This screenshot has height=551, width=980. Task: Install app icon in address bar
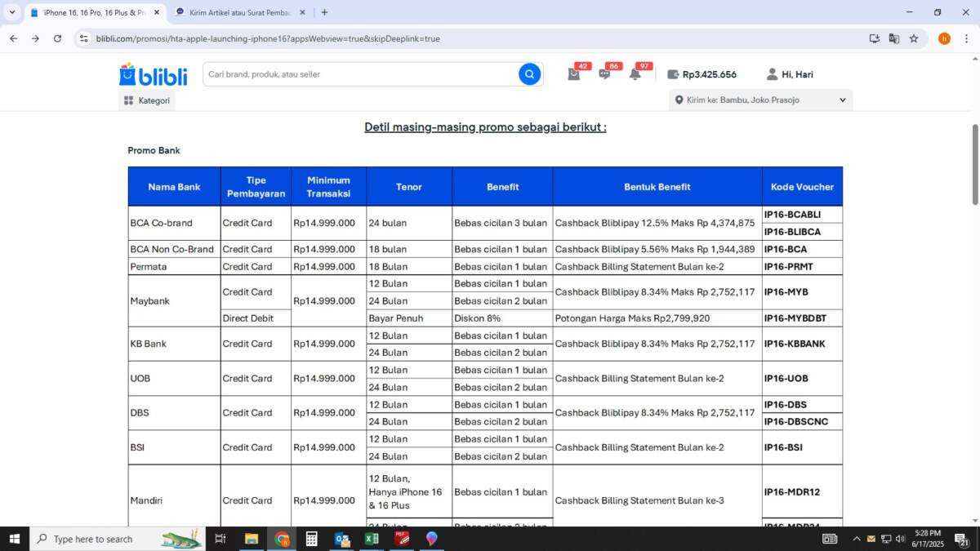pos(875,38)
